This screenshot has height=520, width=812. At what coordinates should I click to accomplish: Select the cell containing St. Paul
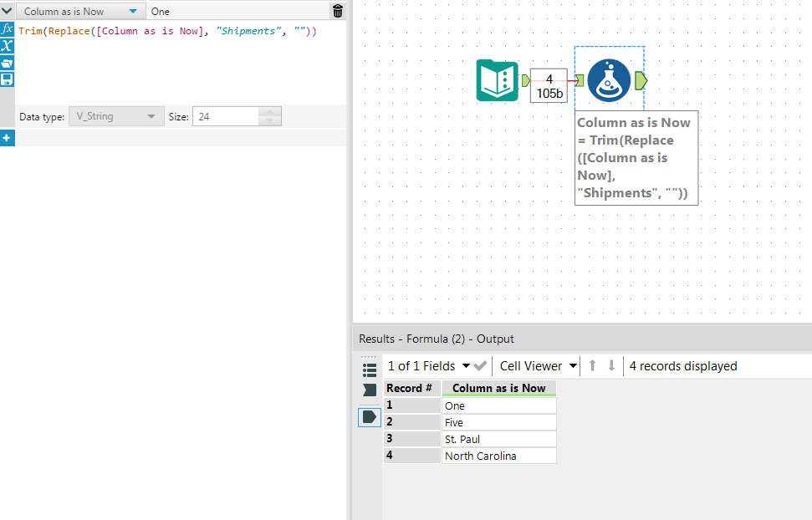498,439
